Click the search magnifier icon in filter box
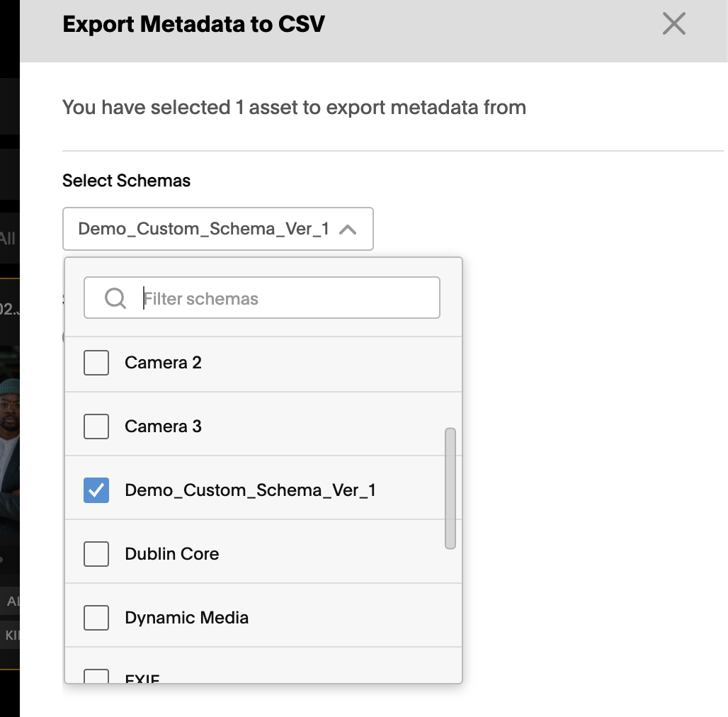 click(x=115, y=298)
